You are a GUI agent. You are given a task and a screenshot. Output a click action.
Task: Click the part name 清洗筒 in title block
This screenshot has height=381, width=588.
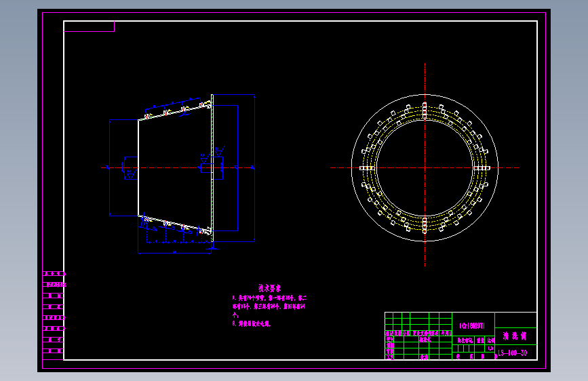pos(514,336)
